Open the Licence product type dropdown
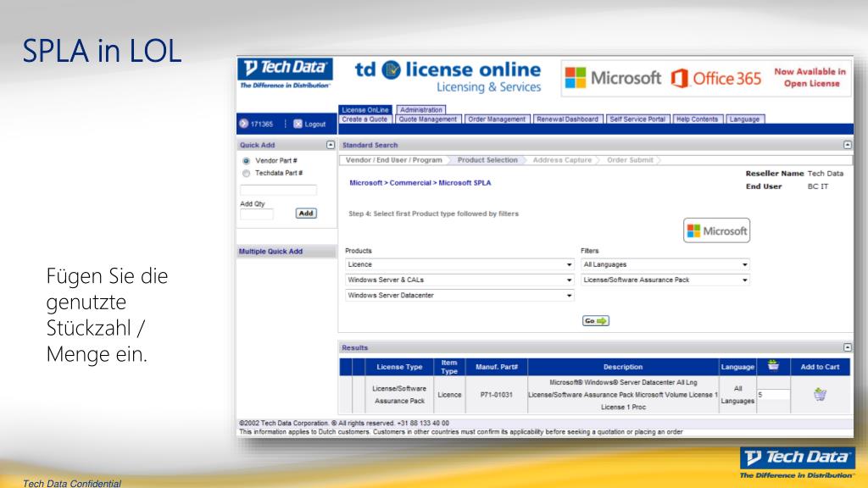 [459, 264]
